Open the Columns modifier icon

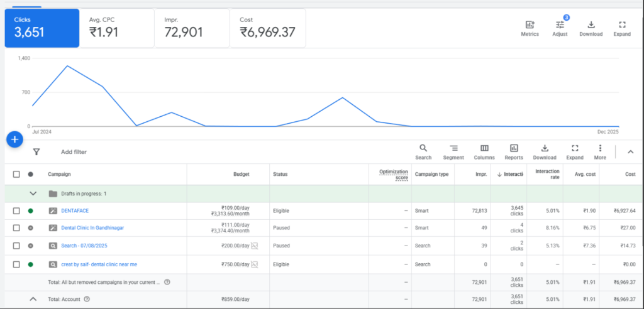click(484, 148)
